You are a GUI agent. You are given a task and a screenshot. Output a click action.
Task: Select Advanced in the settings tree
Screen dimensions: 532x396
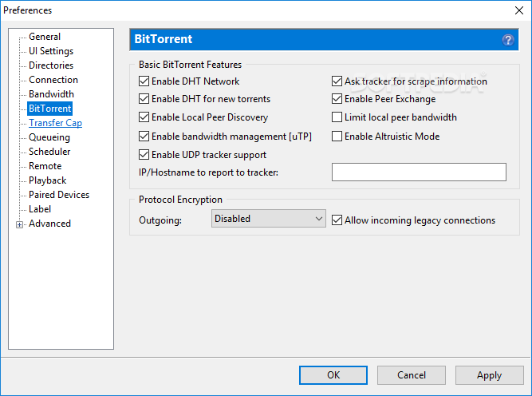(49, 224)
